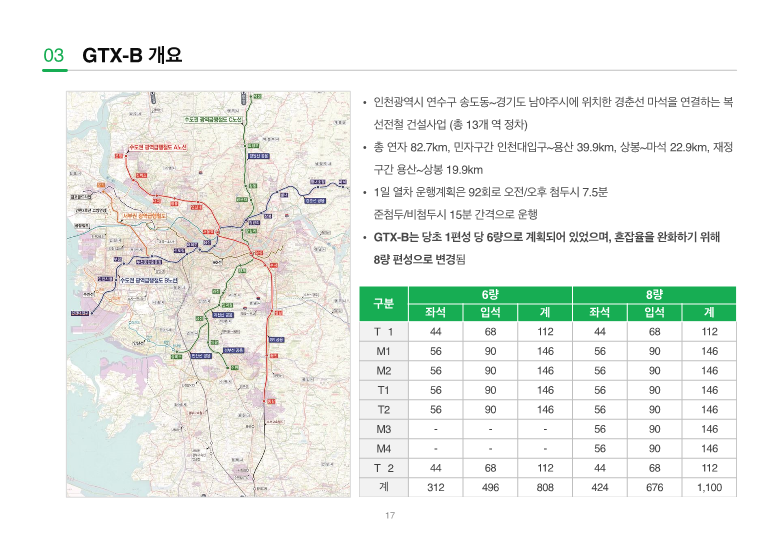Click the "구분" table header cell
780x540 pixels.
tap(384, 303)
